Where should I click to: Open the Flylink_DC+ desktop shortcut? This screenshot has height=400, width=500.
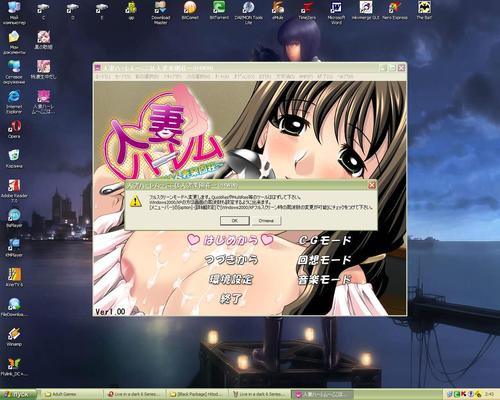[x=14, y=367]
